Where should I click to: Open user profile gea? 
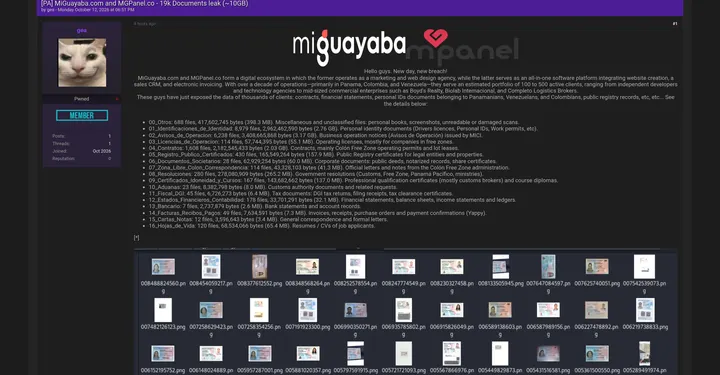[x=82, y=30]
